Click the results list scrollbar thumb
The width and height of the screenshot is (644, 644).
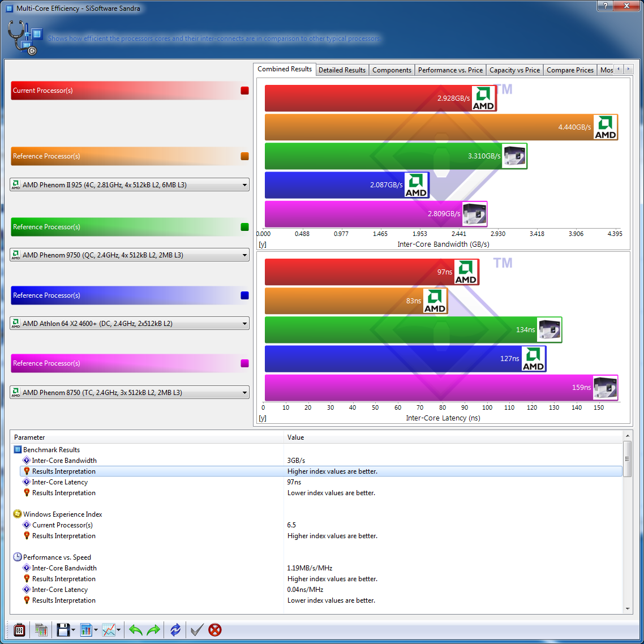click(x=627, y=459)
